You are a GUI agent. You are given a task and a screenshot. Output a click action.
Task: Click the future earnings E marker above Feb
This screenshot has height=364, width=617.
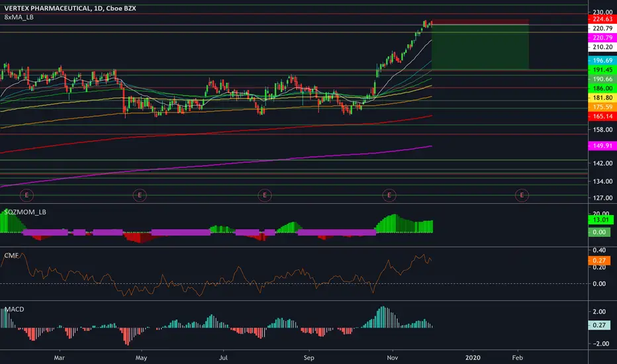click(x=522, y=195)
